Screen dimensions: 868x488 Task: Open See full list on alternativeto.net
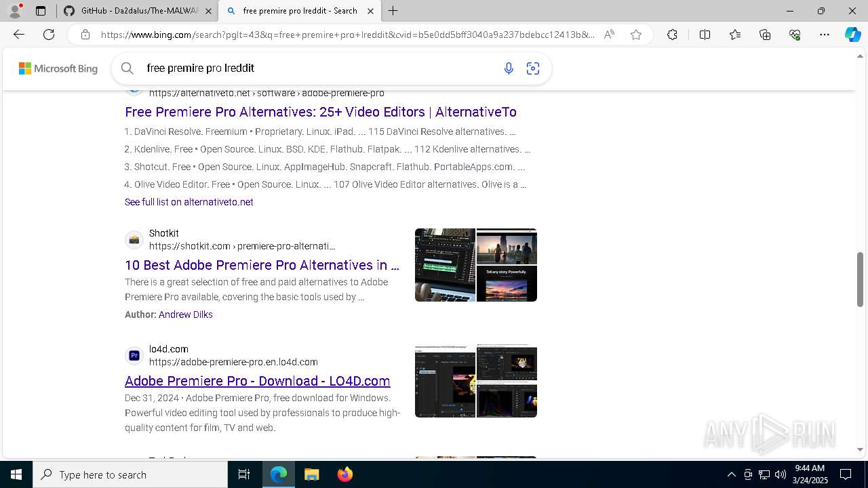point(189,202)
